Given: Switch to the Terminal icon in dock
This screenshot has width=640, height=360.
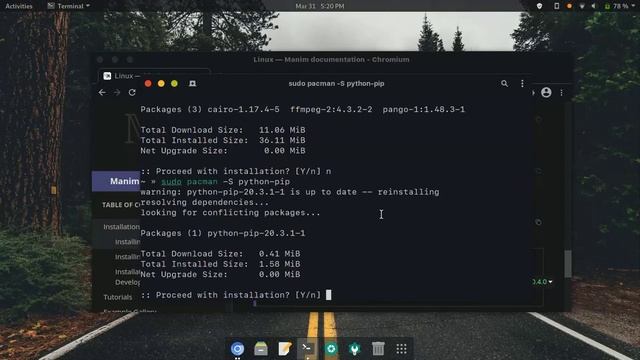Looking at the screenshot, I should pyautogui.click(x=307, y=349).
